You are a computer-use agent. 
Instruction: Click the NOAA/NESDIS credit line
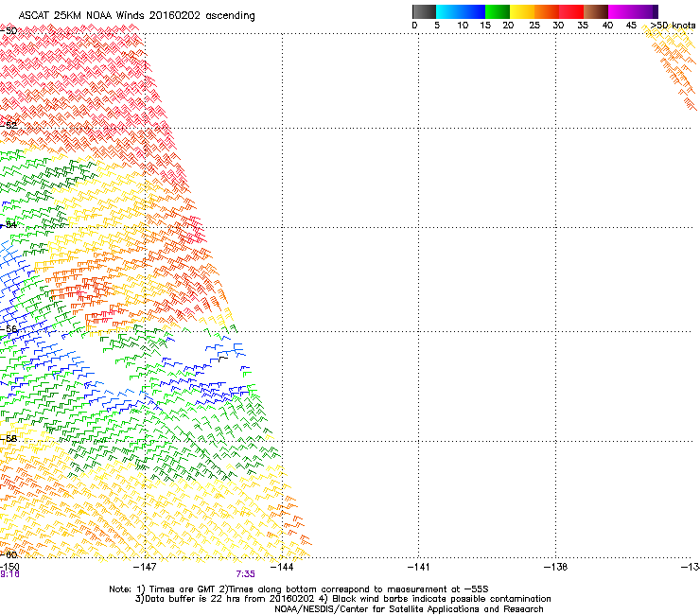pyautogui.click(x=409, y=609)
